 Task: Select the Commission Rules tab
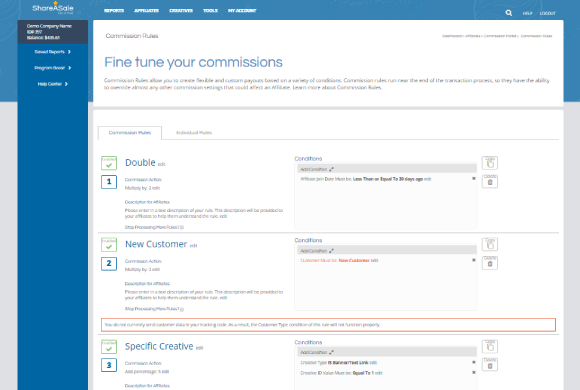click(x=130, y=132)
